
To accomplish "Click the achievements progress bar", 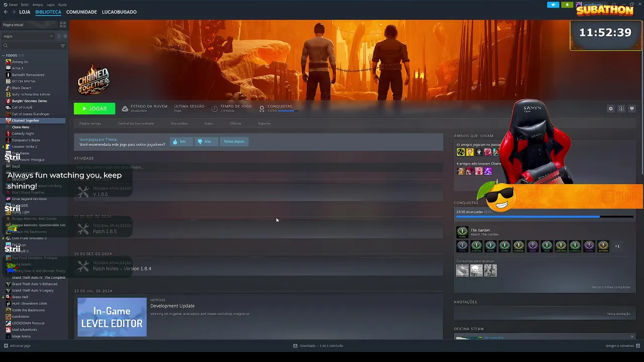I will click(x=544, y=217).
